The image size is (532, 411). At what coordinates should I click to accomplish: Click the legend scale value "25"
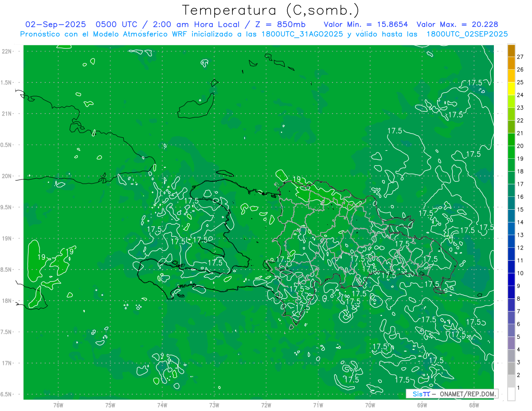tap(520, 82)
